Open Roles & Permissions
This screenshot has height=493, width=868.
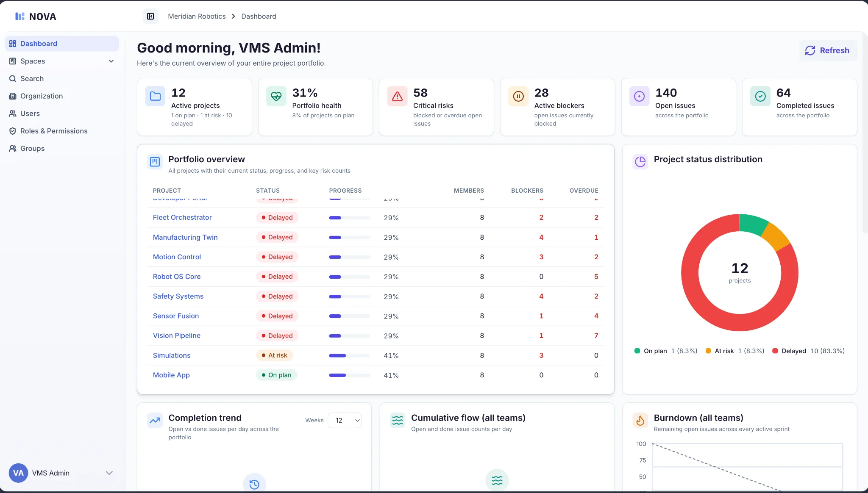(x=62, y=131)
